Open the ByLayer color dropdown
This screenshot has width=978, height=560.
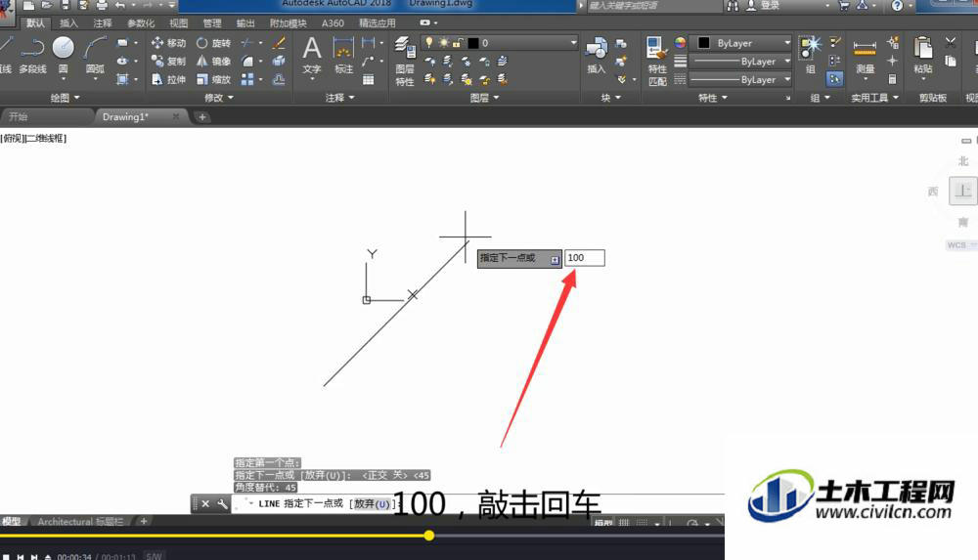coord(787,42)
